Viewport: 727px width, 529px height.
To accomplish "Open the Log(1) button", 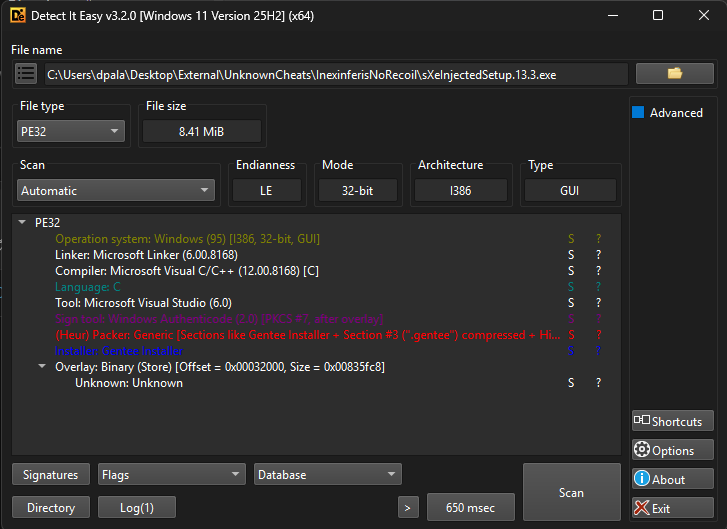I will [137, 508].
